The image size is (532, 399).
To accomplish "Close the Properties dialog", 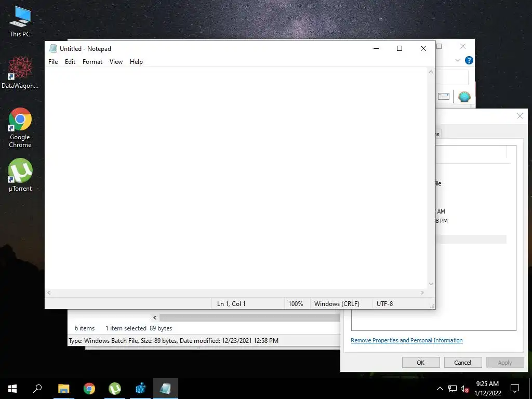I will coord(520,116).
